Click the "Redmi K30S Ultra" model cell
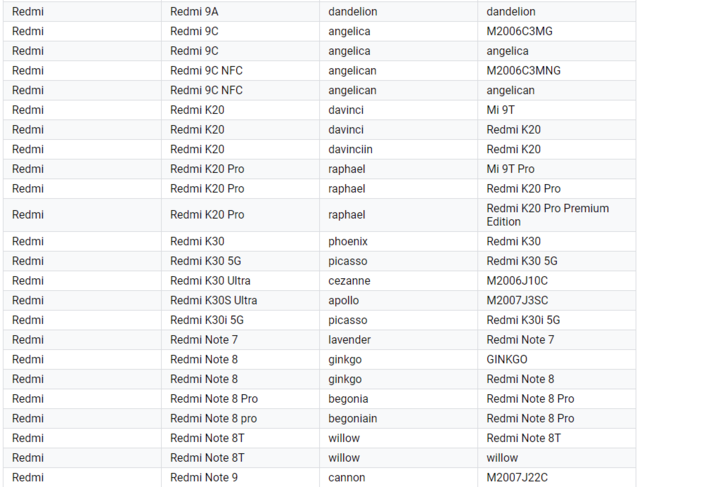The height and width of the screenshot is (487, 720). (x=214, y=300)
